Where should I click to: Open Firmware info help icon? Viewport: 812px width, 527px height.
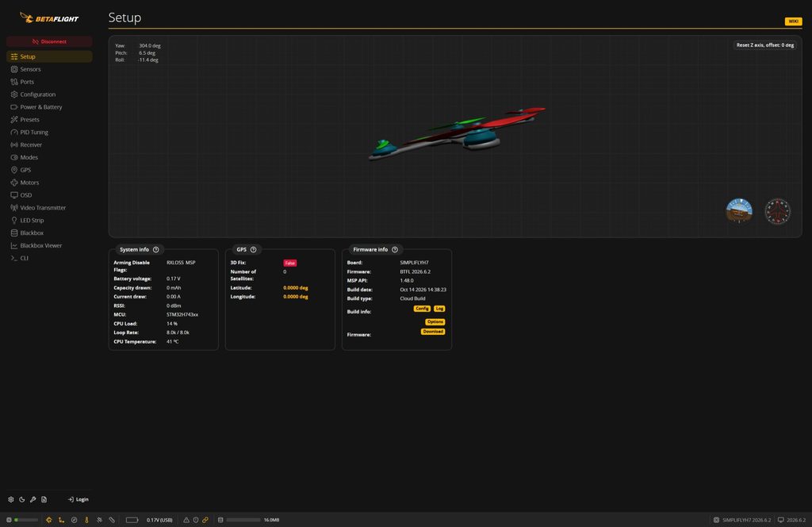[x=395, y=250]
